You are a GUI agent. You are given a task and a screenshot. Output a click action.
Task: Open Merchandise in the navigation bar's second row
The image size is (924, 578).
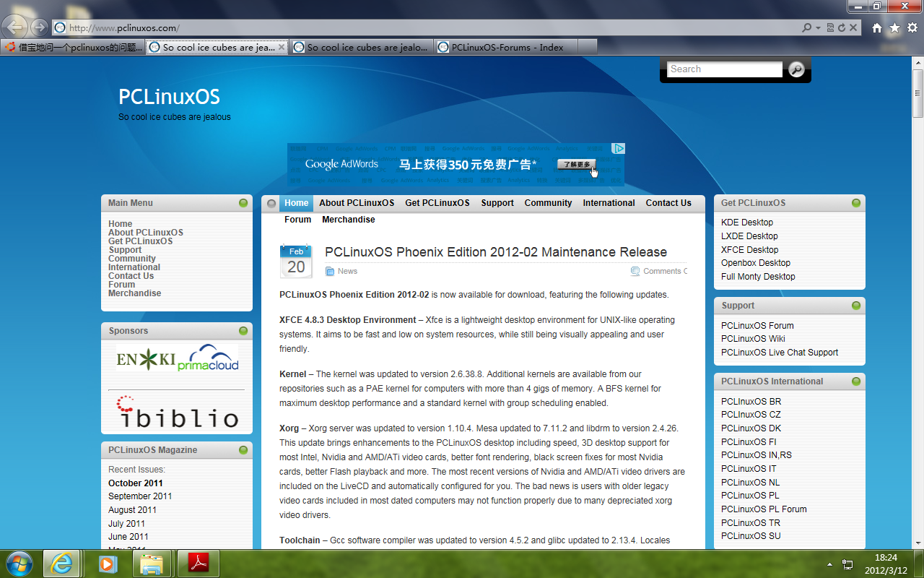[x=349, y=220]
